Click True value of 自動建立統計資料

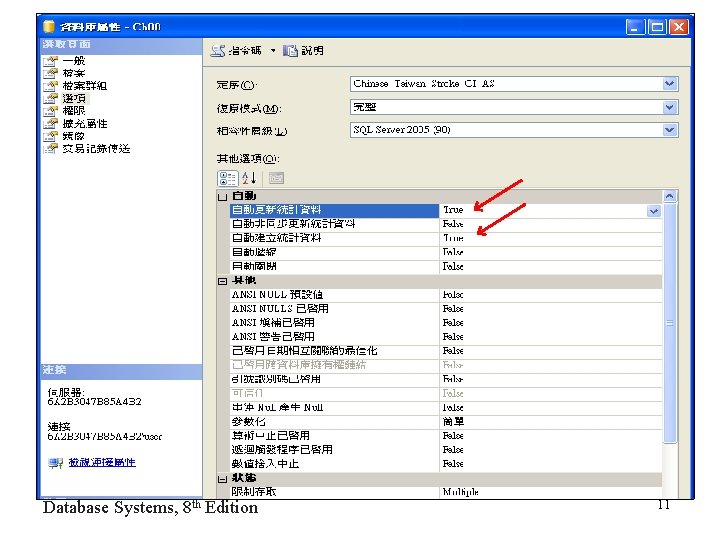(x=453, y=238)
